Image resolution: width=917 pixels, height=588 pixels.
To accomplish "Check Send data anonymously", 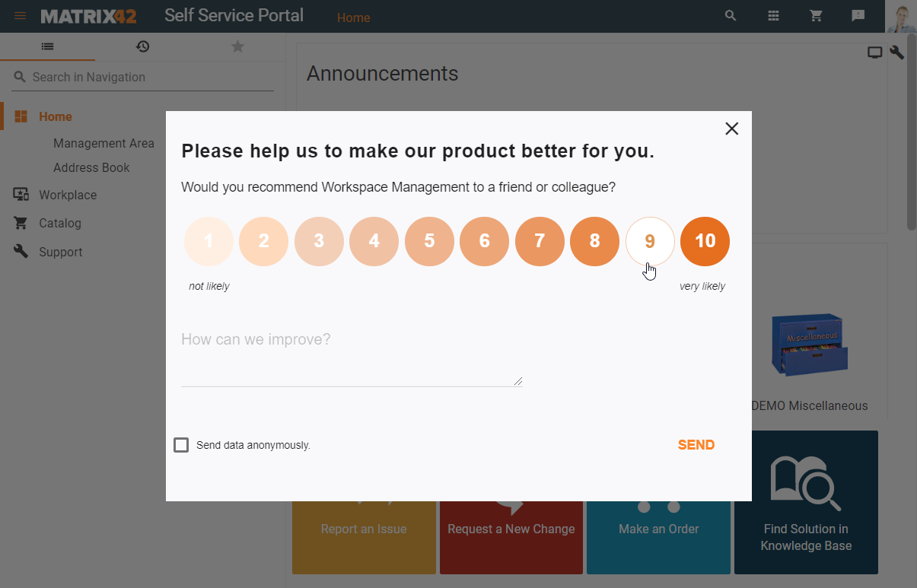I will click(181, 445).
